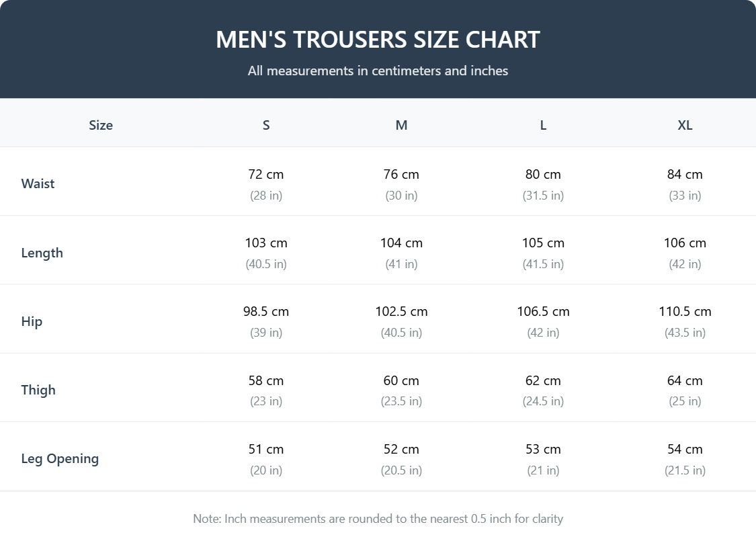Click the 104 cm length value

click(401, 243)
